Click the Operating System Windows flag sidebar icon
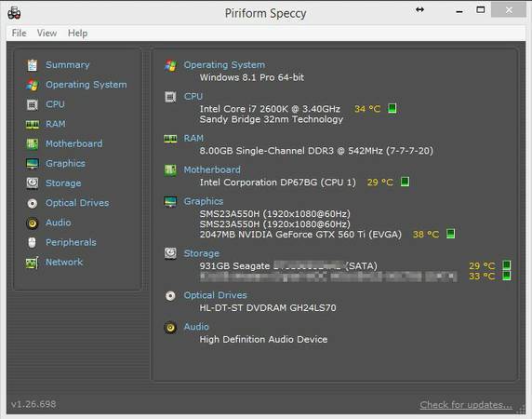This screenshot has height=419, width=532. (33, 85)
